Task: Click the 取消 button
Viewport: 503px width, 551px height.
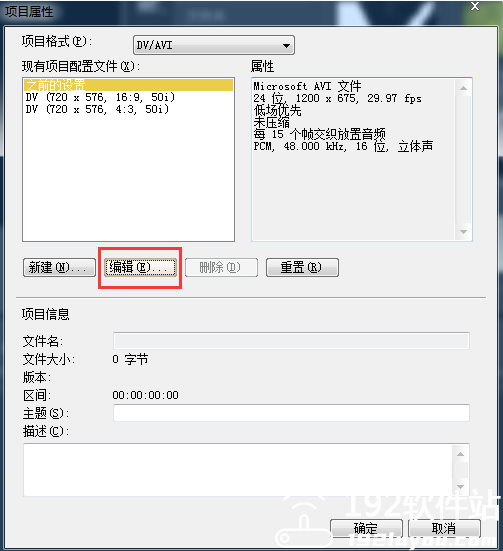Action: (444, 528)
